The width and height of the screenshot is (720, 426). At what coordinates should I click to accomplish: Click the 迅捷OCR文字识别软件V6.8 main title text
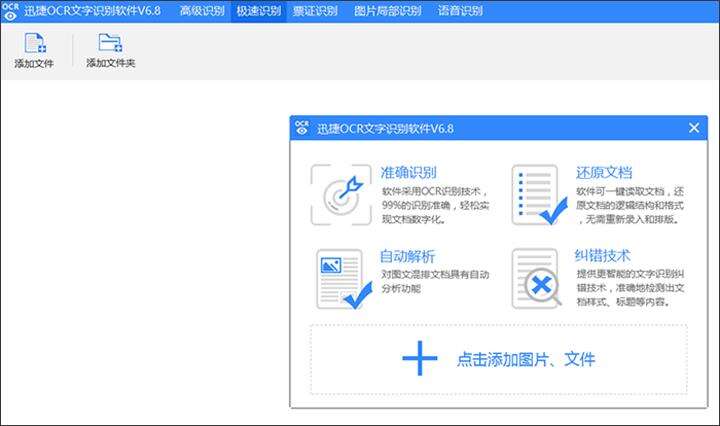[93, 11]
